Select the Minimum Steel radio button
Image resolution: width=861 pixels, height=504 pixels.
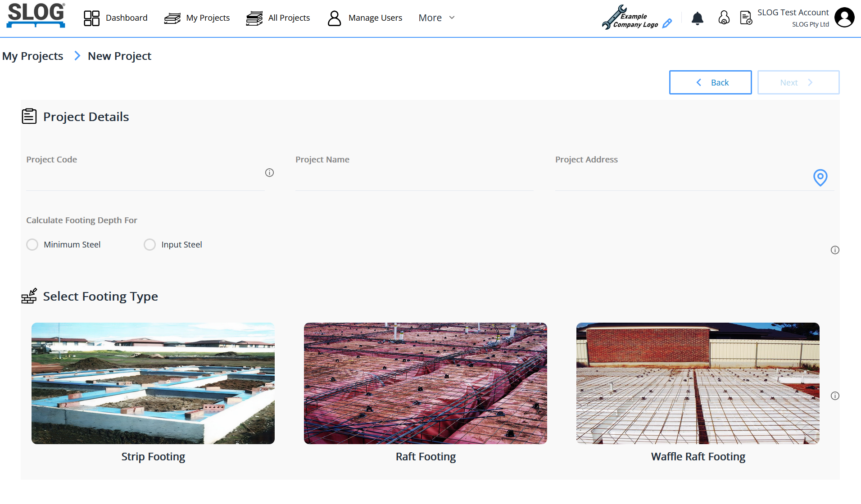[32, 244]
